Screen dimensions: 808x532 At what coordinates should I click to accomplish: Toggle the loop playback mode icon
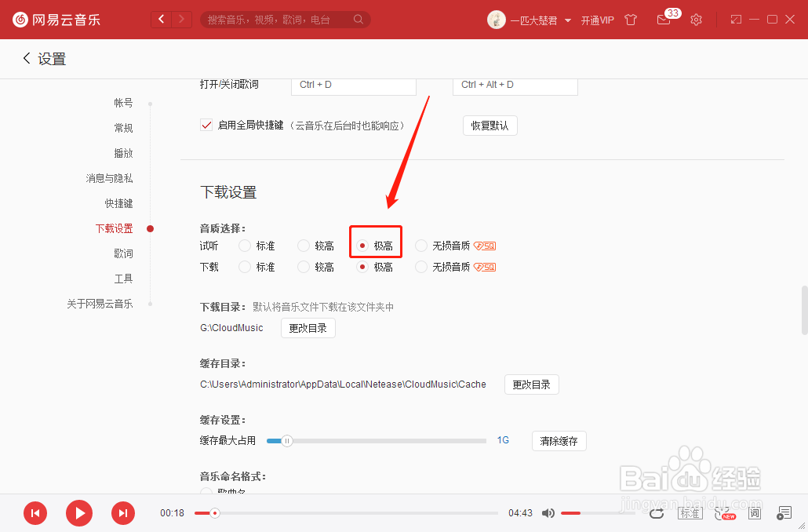tap(657, 513)
